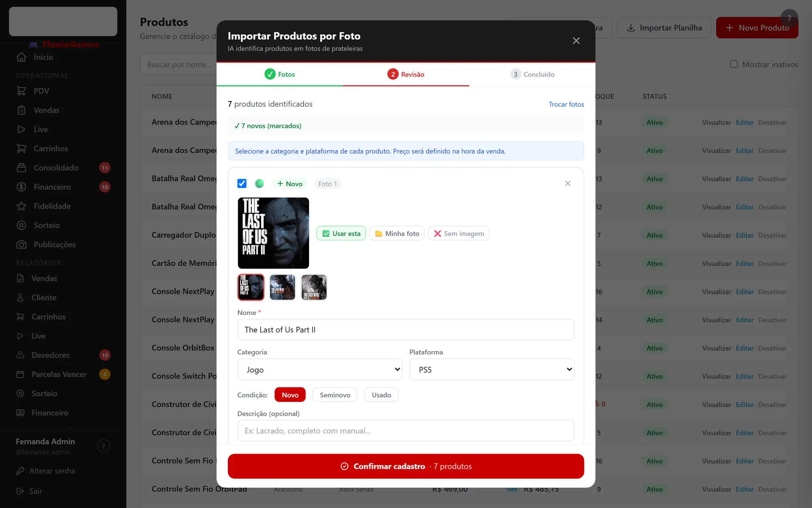Click the Novo Produto button
Screen dimensions: 812x508
[x=757, y=28]
